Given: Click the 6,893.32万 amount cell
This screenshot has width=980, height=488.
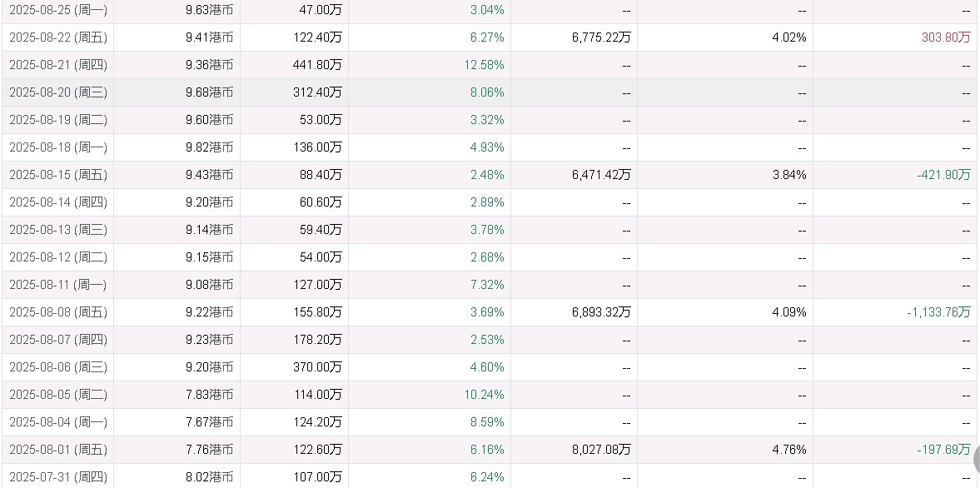Looking at the screenshot, I should [x=600, y=312].
